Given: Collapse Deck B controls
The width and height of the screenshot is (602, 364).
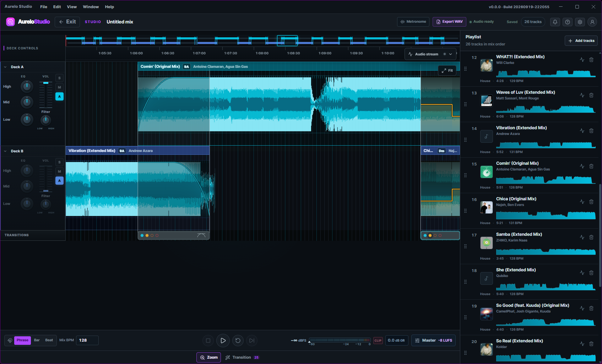Looking at the screenshot, I should point(5,151).
